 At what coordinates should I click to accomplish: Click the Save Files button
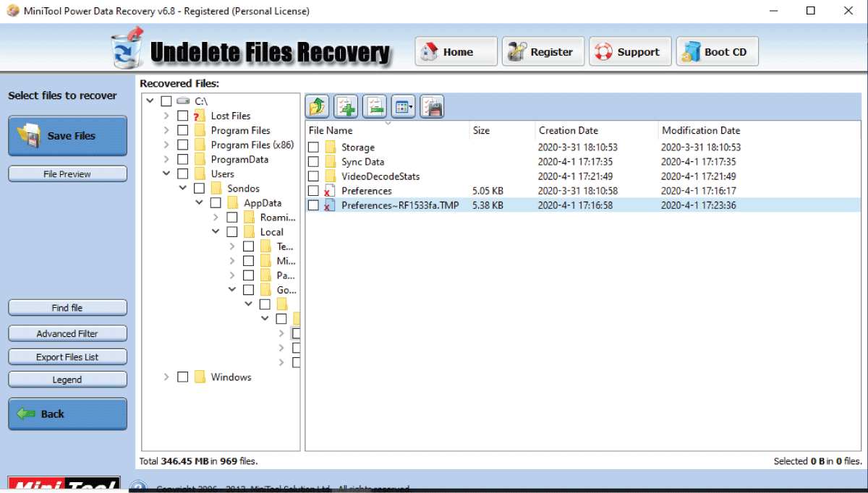tap(67, 136)
